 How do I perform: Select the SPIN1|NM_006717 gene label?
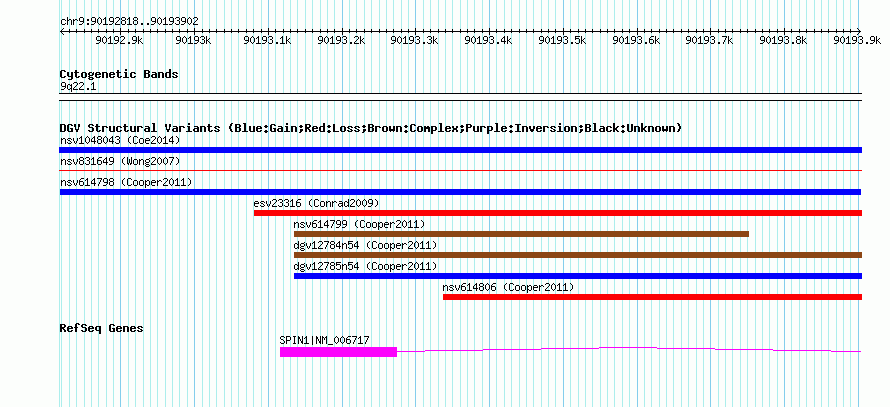(x=325, y=341)
